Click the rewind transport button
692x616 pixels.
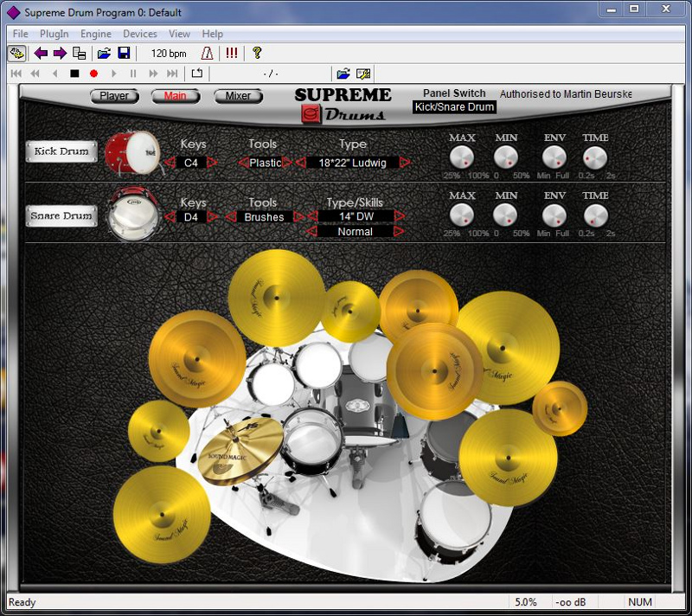pyautogui.click(x=35, y=74)
